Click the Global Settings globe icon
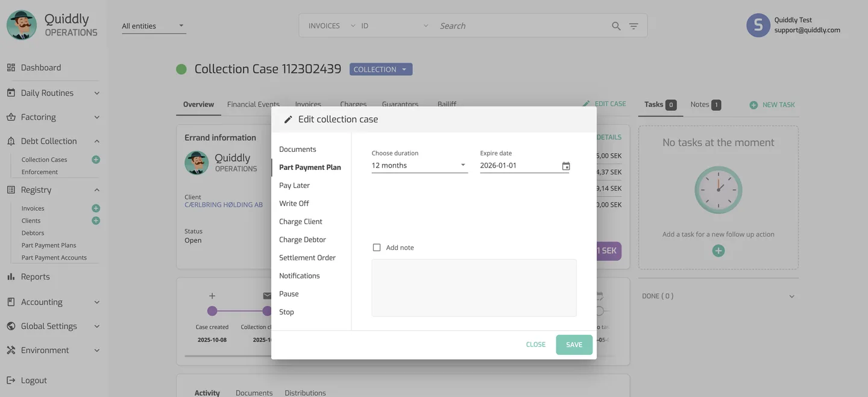 click(11, 326)
